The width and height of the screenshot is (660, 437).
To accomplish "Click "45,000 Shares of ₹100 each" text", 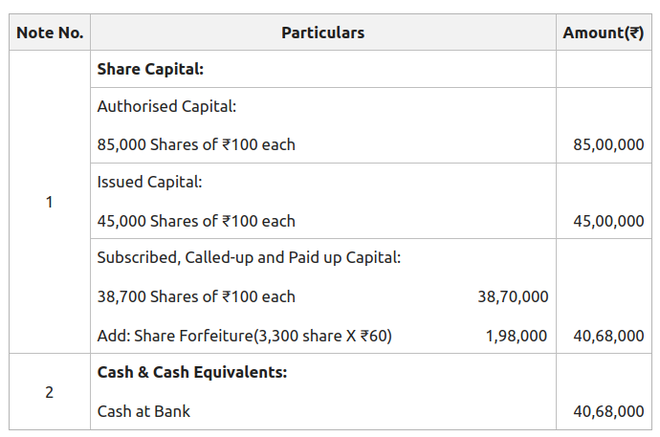I will 196,221.
